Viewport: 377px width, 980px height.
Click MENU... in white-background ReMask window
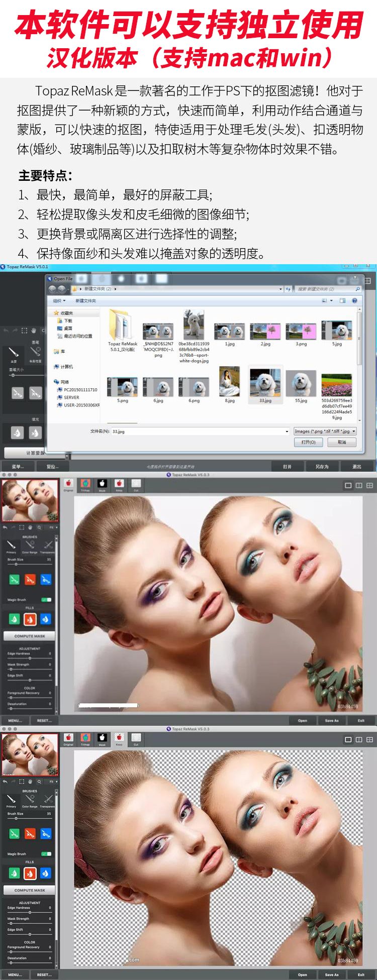(x=15, y=720)
